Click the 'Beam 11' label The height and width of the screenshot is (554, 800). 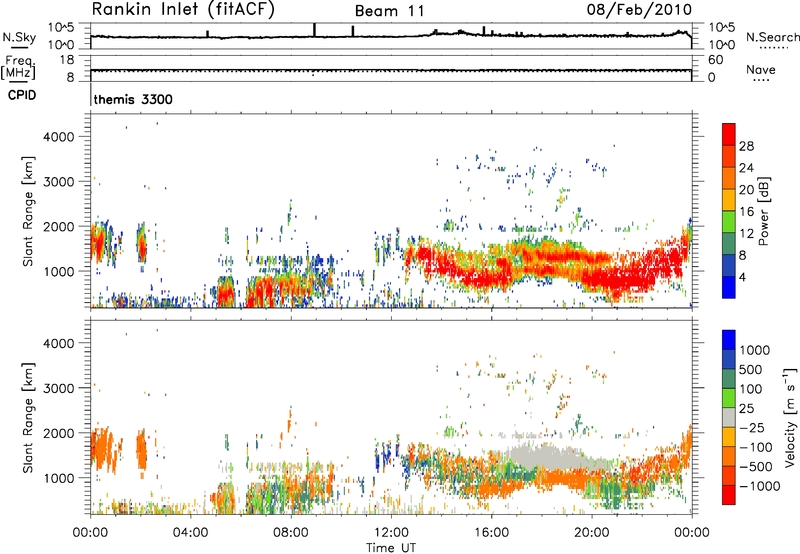coord(390,11)
